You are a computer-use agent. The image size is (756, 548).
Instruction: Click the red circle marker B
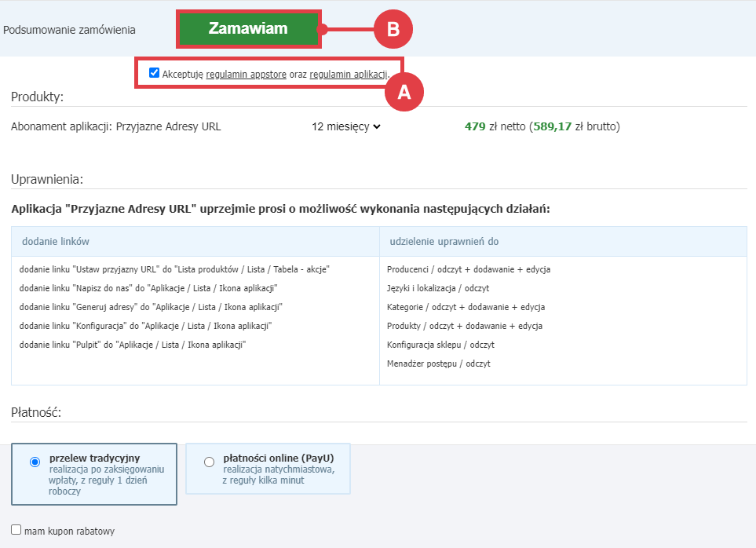[x=393, y=29]
